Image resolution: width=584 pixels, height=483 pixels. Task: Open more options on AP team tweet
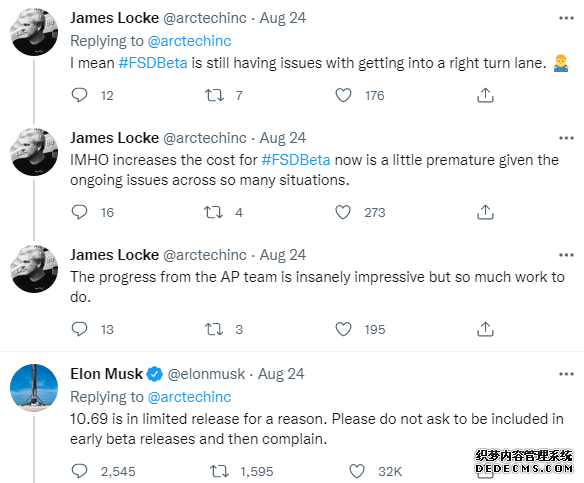click(x=566, y=255)
